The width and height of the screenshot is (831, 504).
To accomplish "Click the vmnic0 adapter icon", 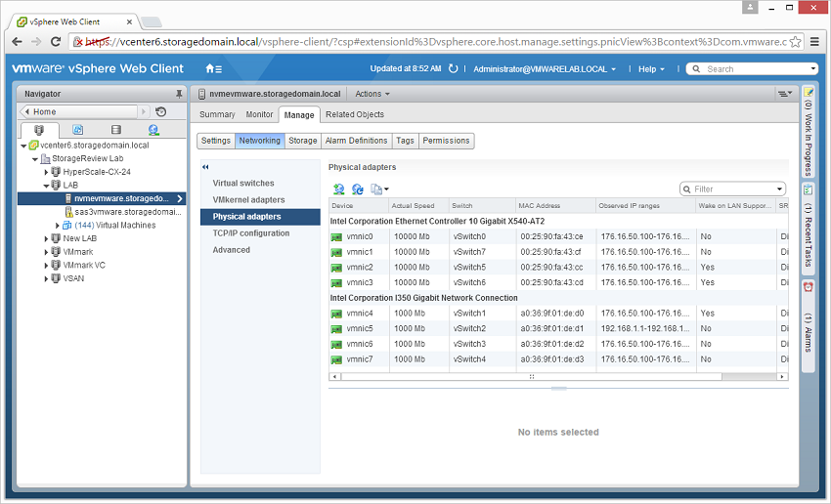I will [336, 237].
